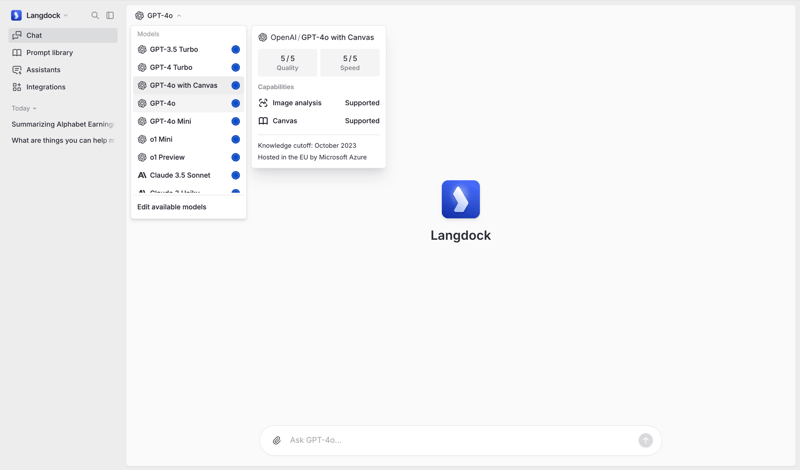Viewport: 800px width, 470px height.
Task: Pick the o1 Preview model
Action: (x=188, y=157)
